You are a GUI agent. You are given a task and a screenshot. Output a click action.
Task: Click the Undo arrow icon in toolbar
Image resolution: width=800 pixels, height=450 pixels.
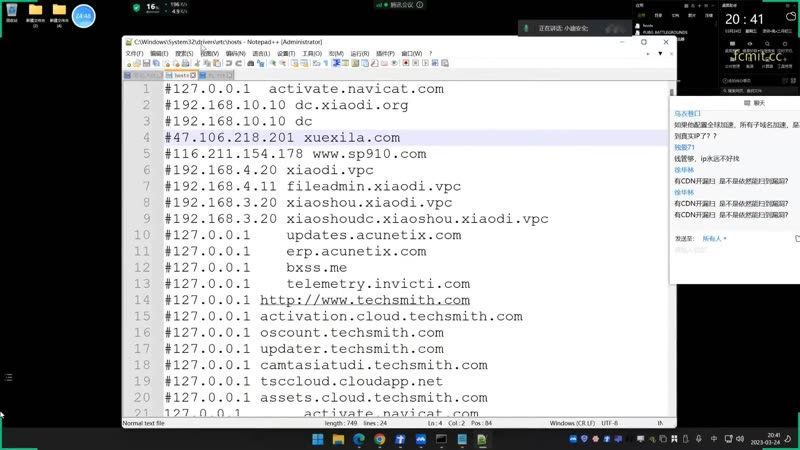pos(228,63)
